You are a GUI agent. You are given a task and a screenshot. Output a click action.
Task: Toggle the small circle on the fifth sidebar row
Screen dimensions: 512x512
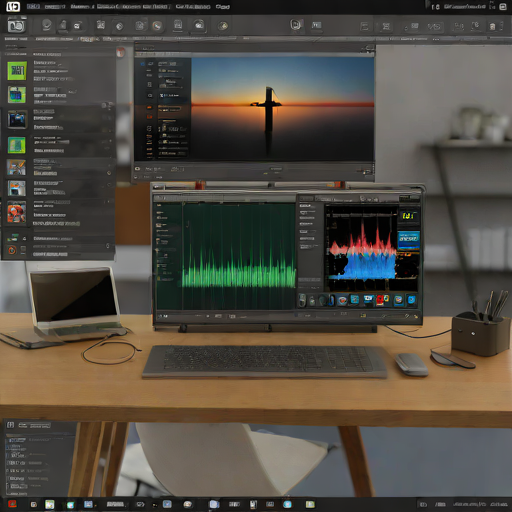pos(109,173)
